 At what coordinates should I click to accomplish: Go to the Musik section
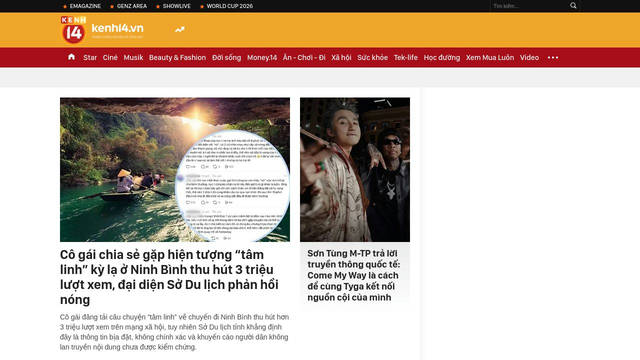[x=133, y=58]
